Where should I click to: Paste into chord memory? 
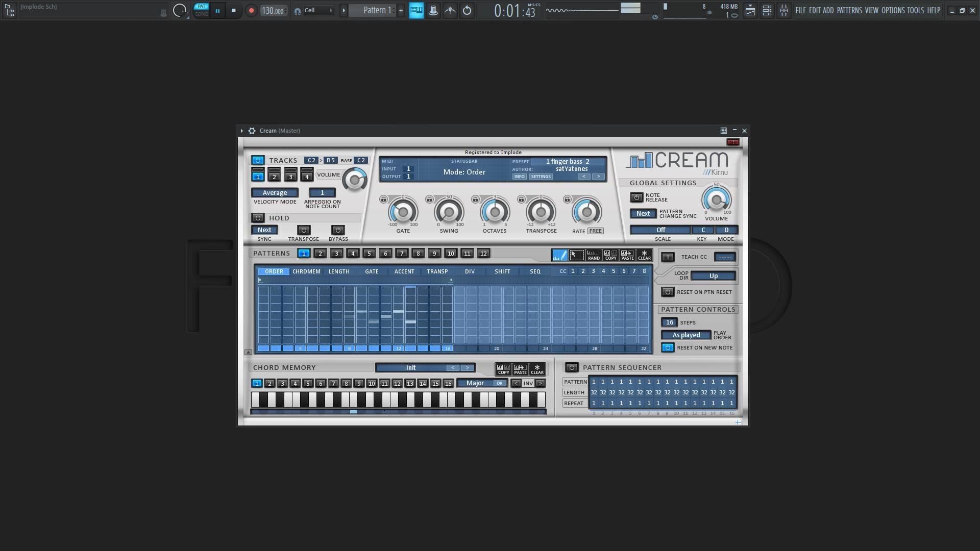pyautogui.click(x=520, y=369)
